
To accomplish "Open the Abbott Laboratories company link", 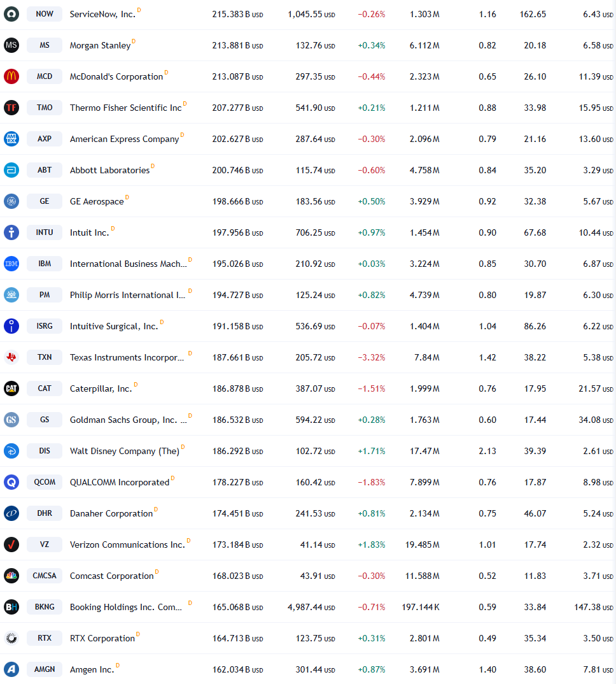I will [109, 170].
